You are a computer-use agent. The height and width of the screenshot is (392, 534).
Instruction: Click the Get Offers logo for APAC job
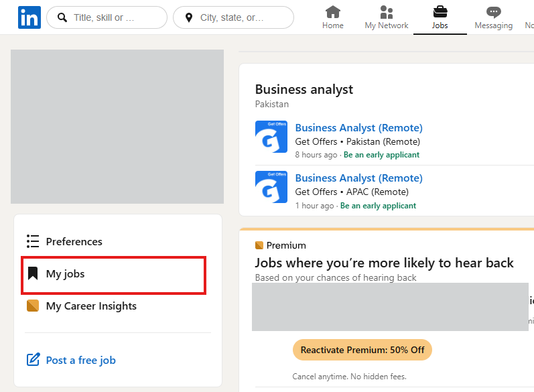click(x=271, y=187)
